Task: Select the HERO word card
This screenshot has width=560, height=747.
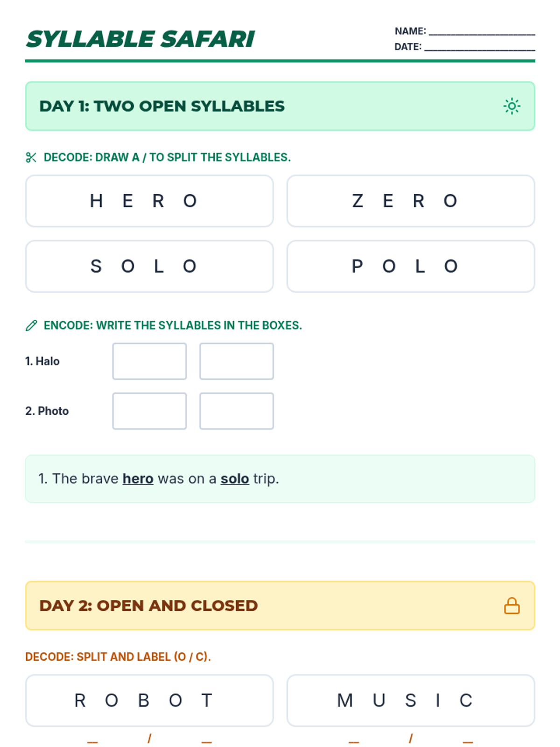Action: (x=149, y=201)
